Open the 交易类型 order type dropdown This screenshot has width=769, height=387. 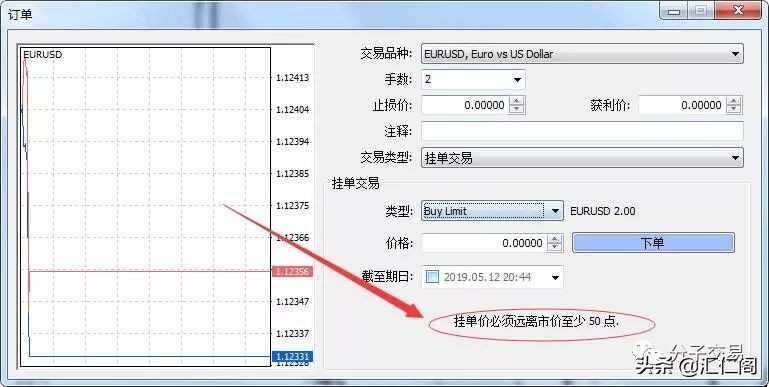(582, 158)
